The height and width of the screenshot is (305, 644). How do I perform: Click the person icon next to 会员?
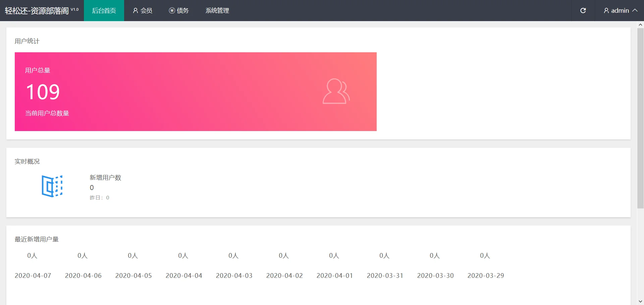coord(136,11)
